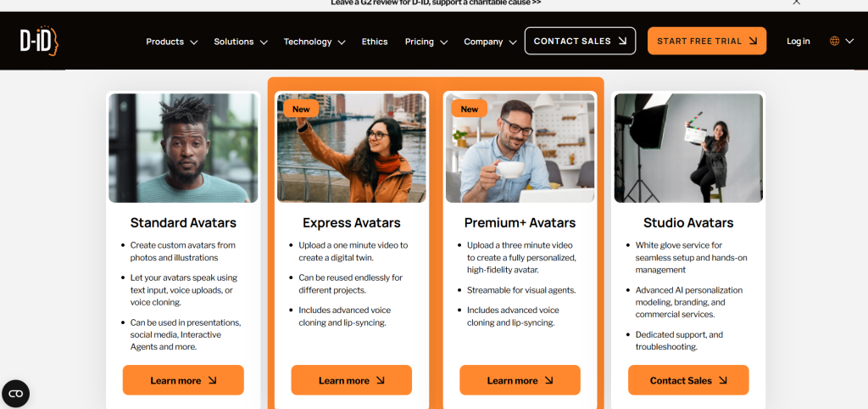Click the New badge on Express Avatars card
Image resolution: width=868 pixels, height=409 pixels.
[x=301, y=109]
